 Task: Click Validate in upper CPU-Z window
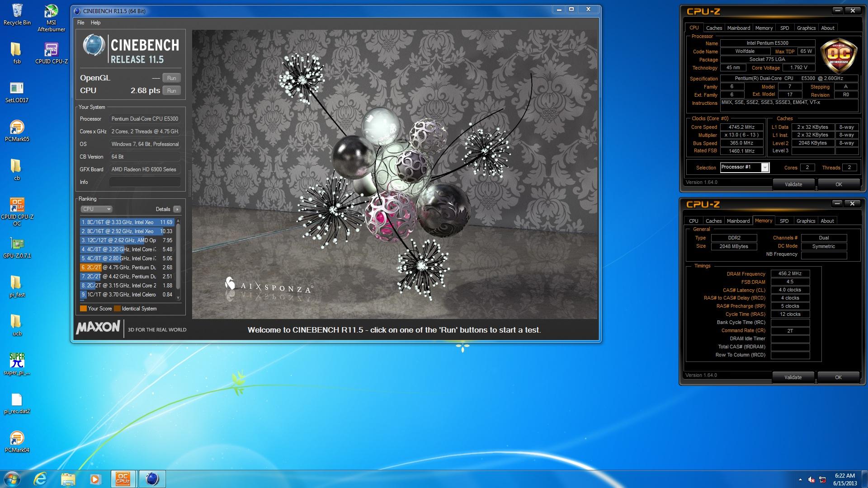[793, 184]
